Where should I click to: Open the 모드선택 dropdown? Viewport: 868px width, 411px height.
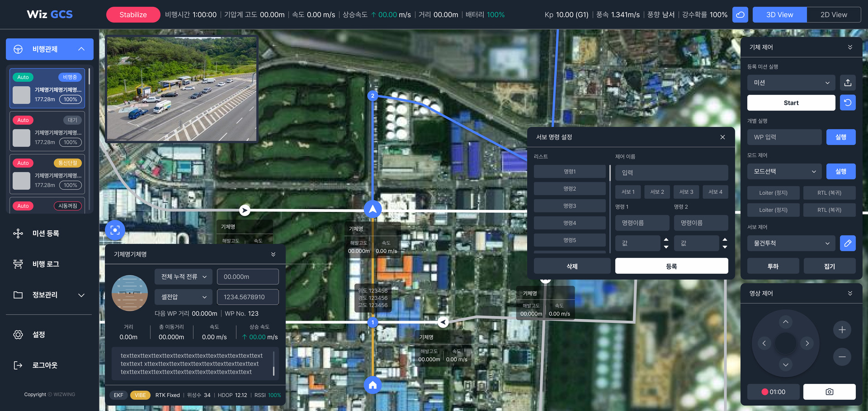tap(784, 171)
